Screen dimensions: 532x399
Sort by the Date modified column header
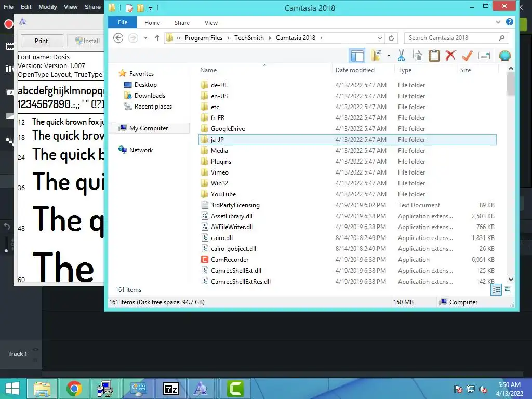(355, 70)
